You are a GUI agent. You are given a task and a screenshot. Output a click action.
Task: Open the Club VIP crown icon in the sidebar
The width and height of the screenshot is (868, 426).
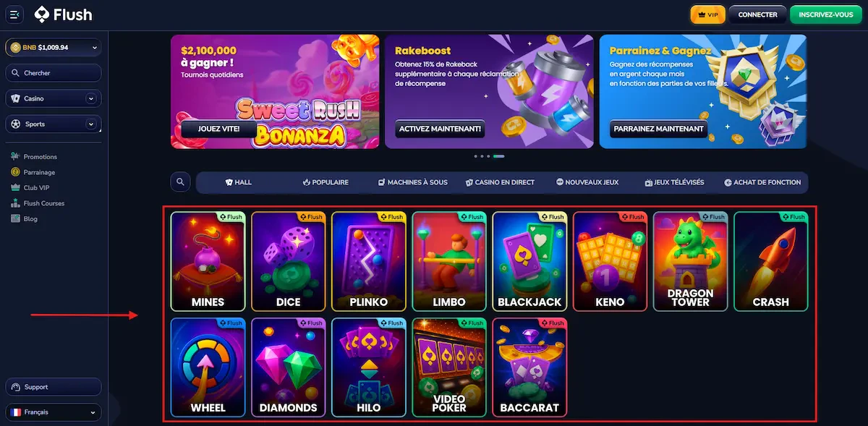tap(15, 187)
